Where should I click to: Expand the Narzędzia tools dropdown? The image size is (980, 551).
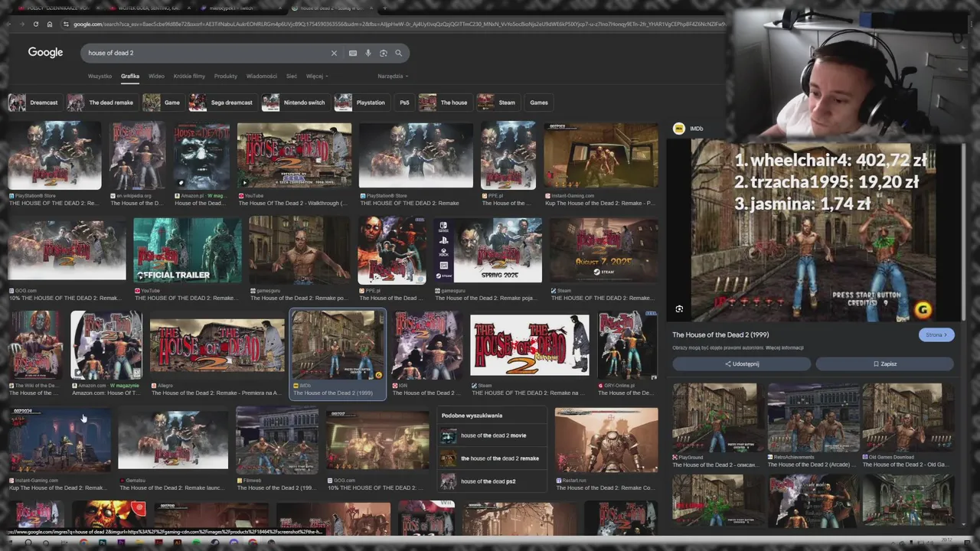(393, 77)
